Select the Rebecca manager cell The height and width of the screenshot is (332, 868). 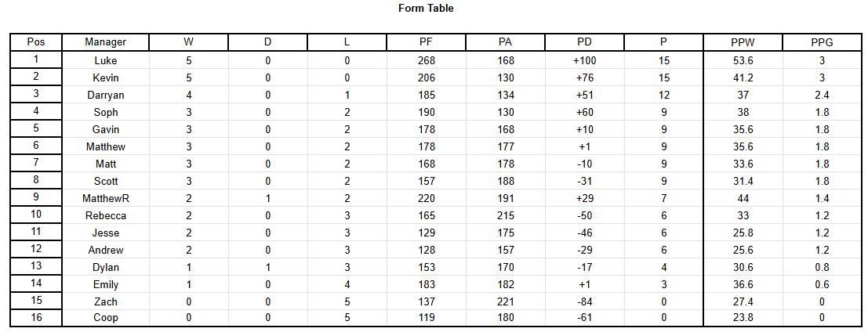105,215
